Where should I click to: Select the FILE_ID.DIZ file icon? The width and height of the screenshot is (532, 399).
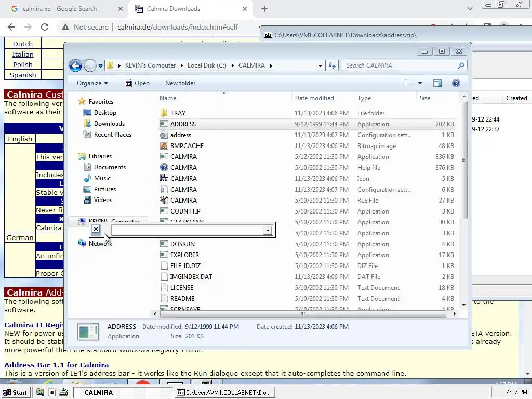coord(164,265)
